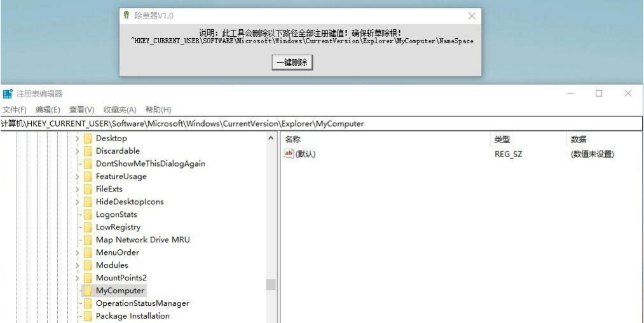Viewport: 644px width, 323px height.
Task: Click the OperationStatusManager folder icon
Action: [x=88, y=303]
